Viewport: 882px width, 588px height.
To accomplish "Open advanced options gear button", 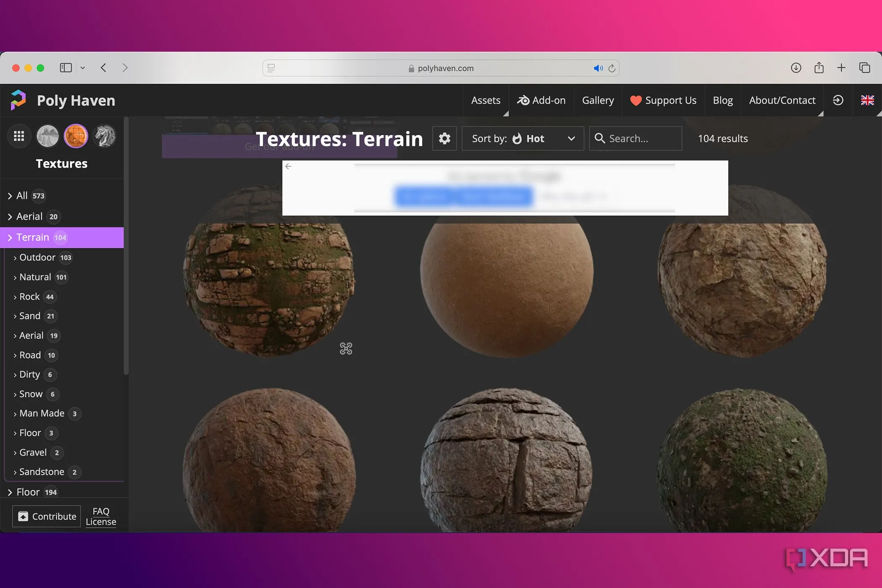I will coord(444,138).
